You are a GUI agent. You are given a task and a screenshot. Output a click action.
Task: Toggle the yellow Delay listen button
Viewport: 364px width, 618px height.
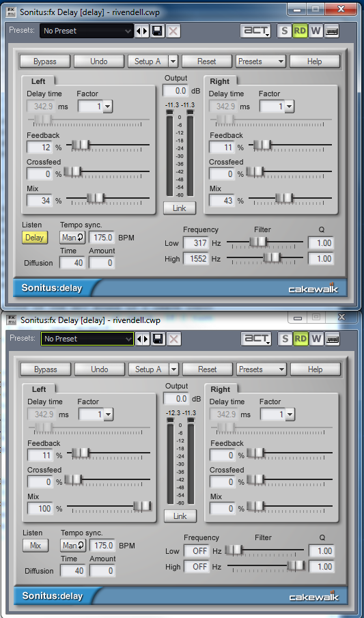(x=35, y=238)
